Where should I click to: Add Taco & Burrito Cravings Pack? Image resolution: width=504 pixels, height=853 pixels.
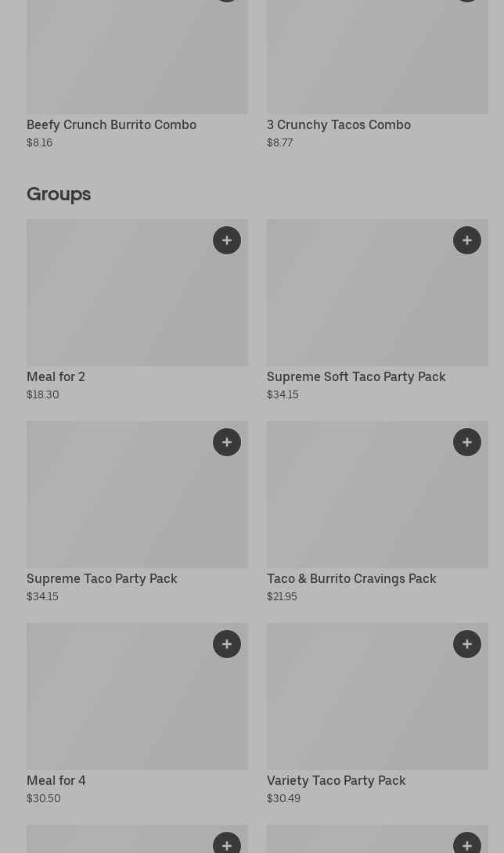467,442
